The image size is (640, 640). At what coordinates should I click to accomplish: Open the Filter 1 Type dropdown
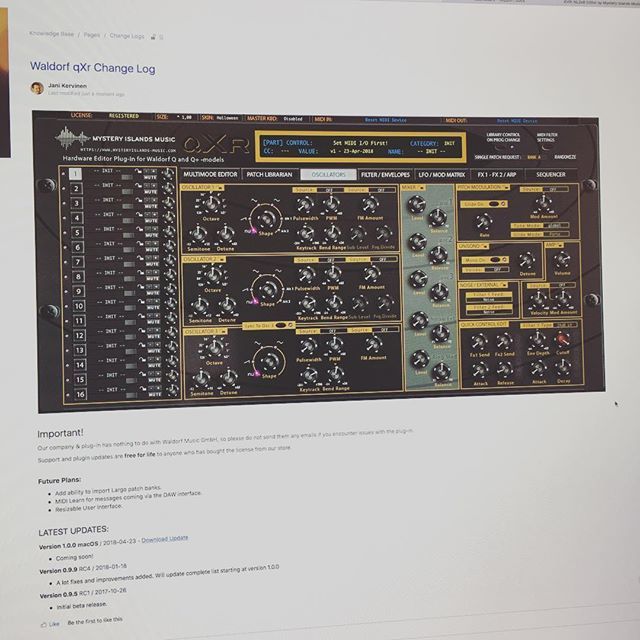(x=567, y=325)
